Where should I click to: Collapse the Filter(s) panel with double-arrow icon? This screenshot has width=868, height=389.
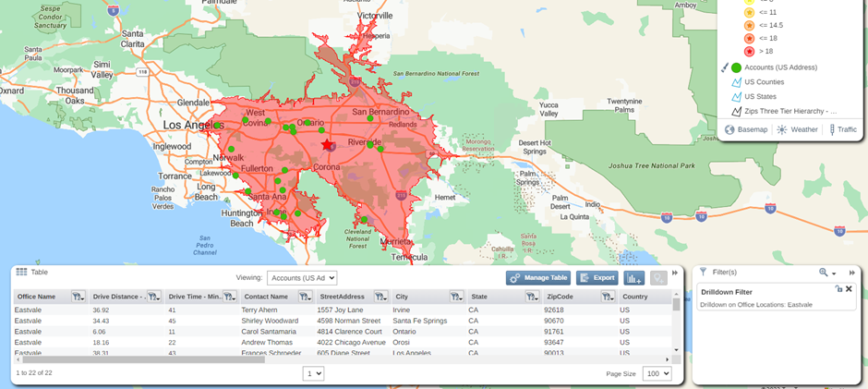[851, 273]
